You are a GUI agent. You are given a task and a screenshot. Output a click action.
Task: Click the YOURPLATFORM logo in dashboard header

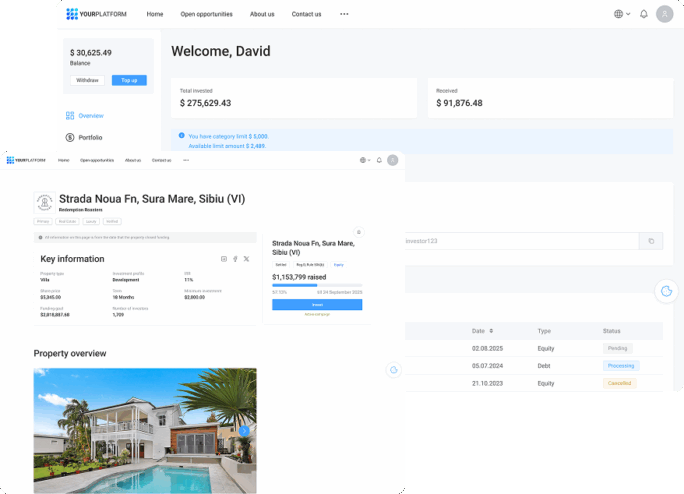(97, 14)
